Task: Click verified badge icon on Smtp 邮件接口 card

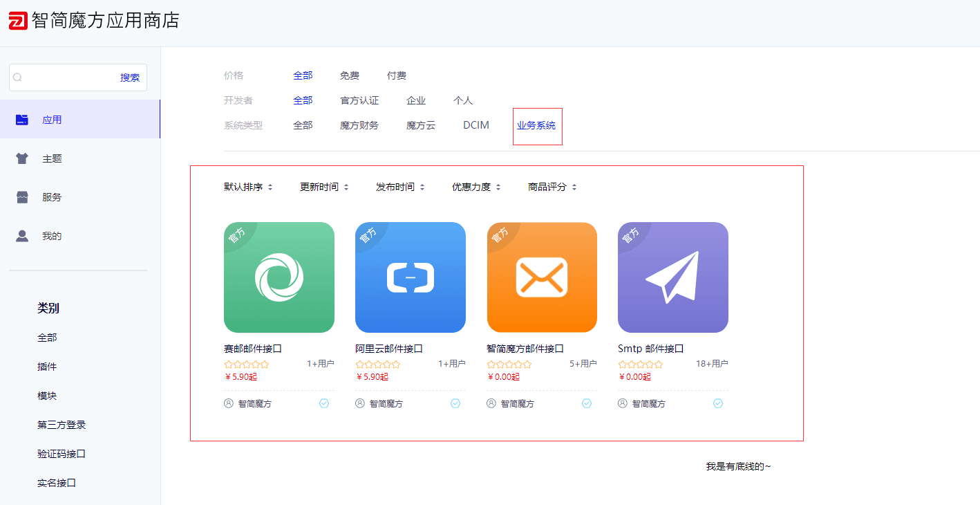Action: pos(718,403)
